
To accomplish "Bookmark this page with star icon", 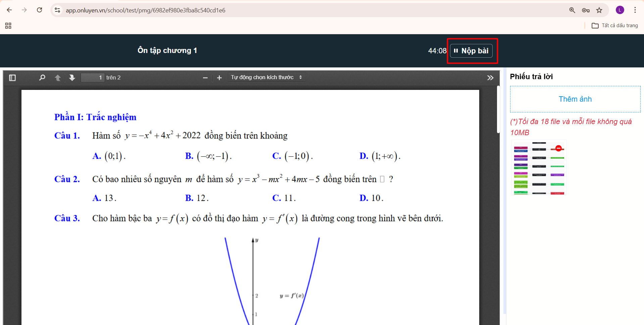I will click(x=599, y=10).
